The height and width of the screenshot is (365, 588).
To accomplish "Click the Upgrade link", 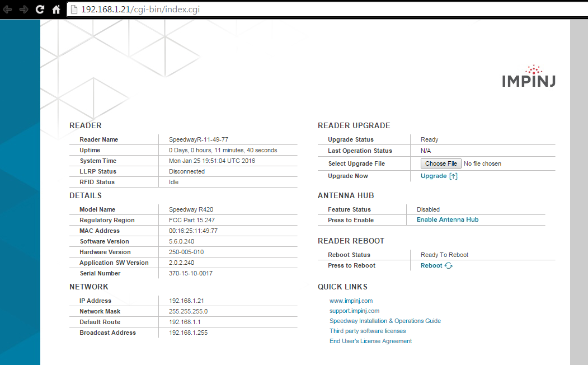I will click(434, 176).
